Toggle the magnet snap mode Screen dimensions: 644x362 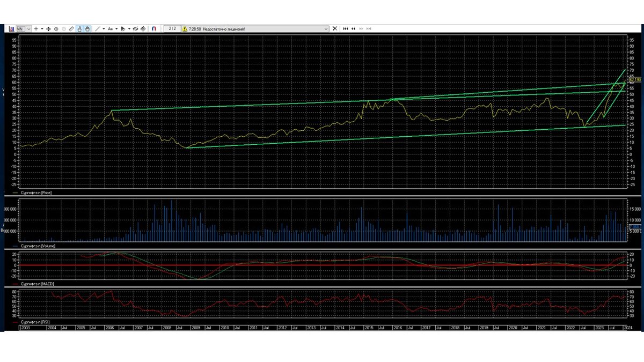pyautogui.click(x=154, y=29)
